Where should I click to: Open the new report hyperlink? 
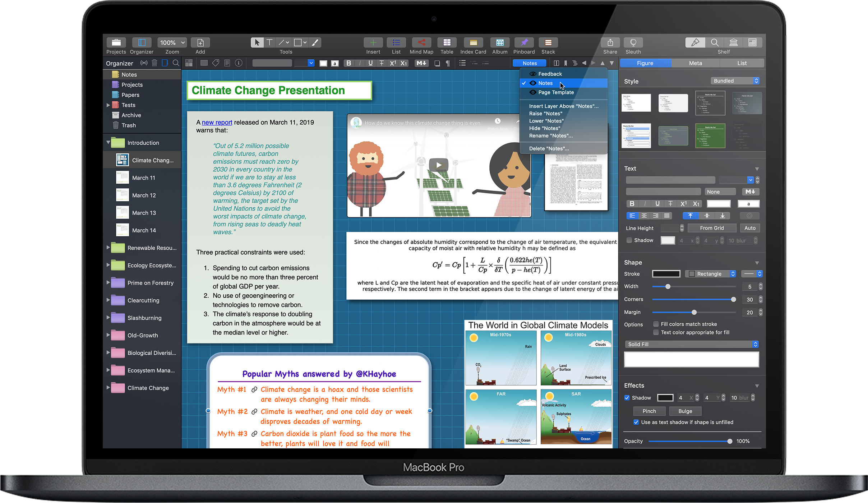pos(217,122)
